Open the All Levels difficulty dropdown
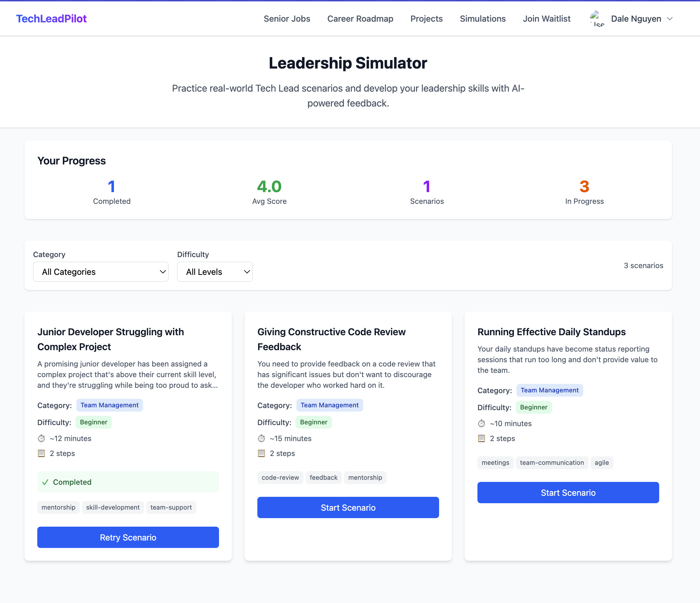Screen dimensions: 700x603 click(x=214, y=272)
